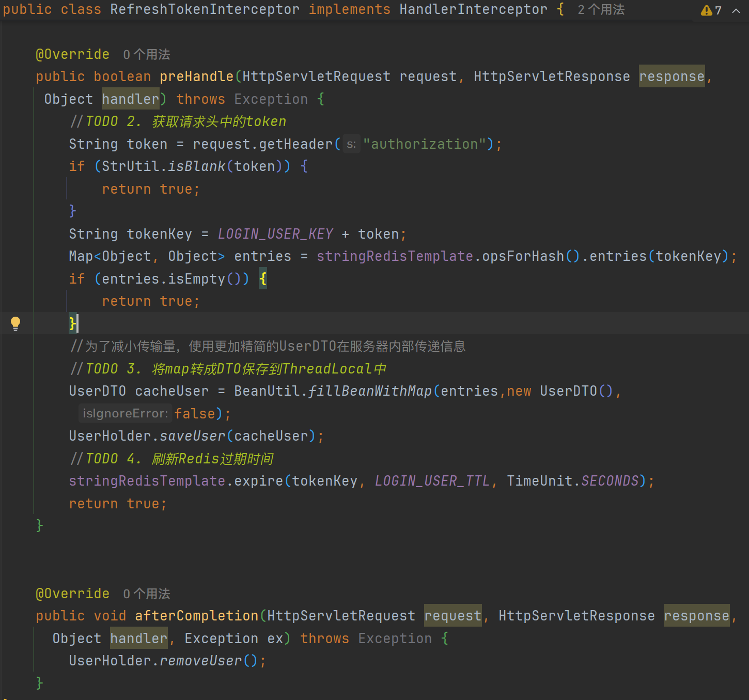Screen dimensions: 749x700
Task: Click the StrUtil.isBlank call
Action: pos(164,166)
